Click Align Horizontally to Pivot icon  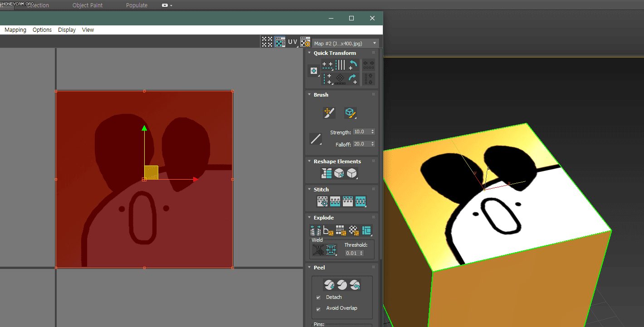327,65
